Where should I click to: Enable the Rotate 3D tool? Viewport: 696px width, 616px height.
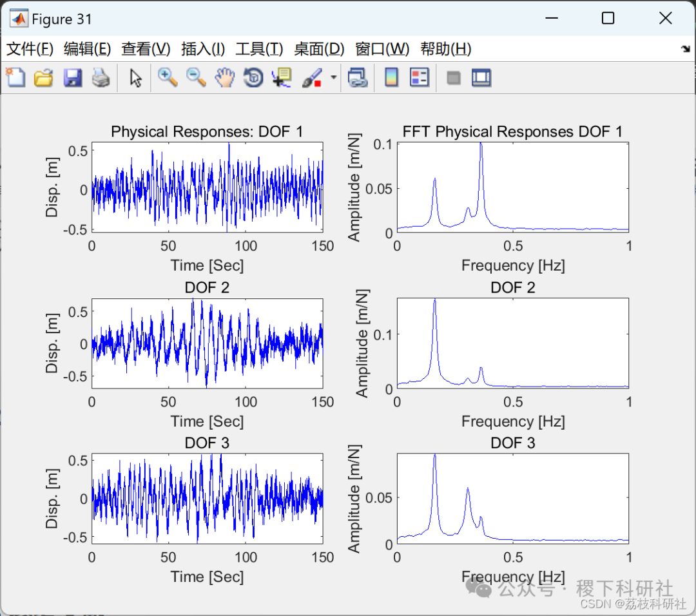coord(253,78)
